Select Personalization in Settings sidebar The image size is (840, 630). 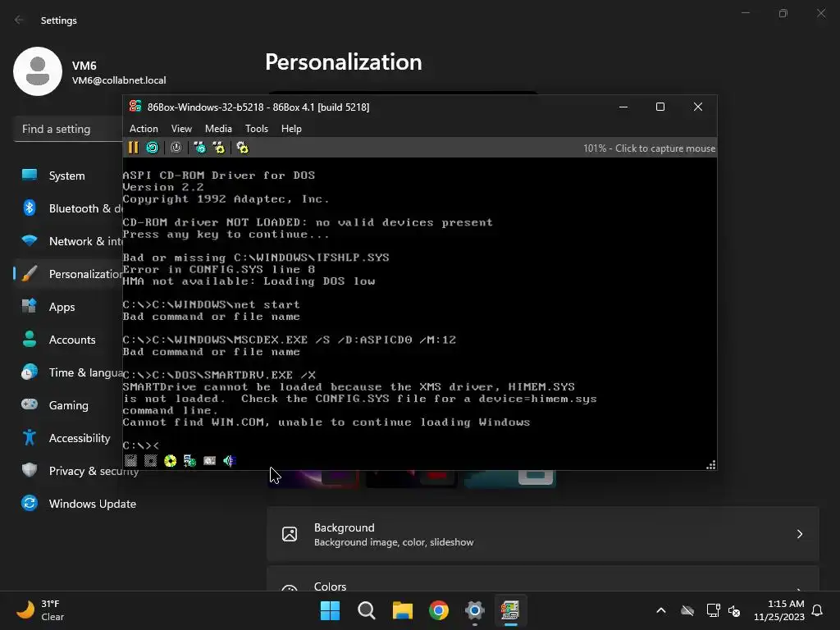tap(69, 274)
